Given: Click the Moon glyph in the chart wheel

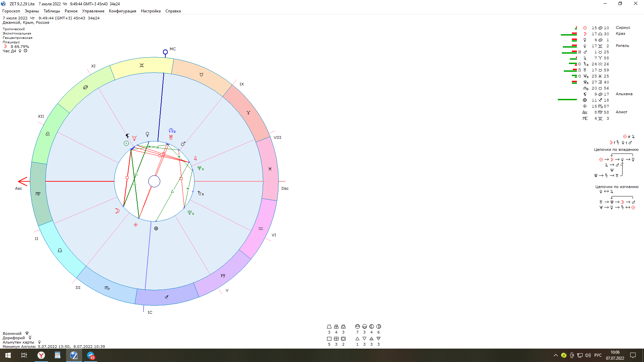Looking at the screenshot, I should pos(117,211).
